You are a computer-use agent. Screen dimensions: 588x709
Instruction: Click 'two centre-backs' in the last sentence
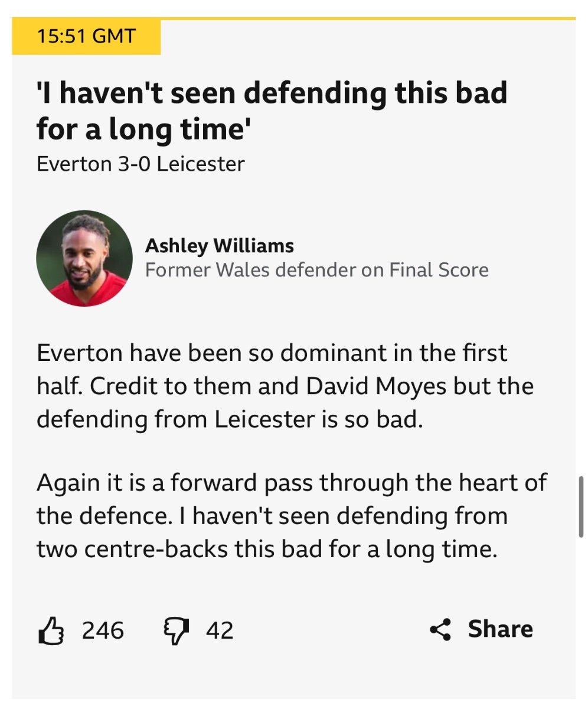pyautogui.click(x=133, y=549)
